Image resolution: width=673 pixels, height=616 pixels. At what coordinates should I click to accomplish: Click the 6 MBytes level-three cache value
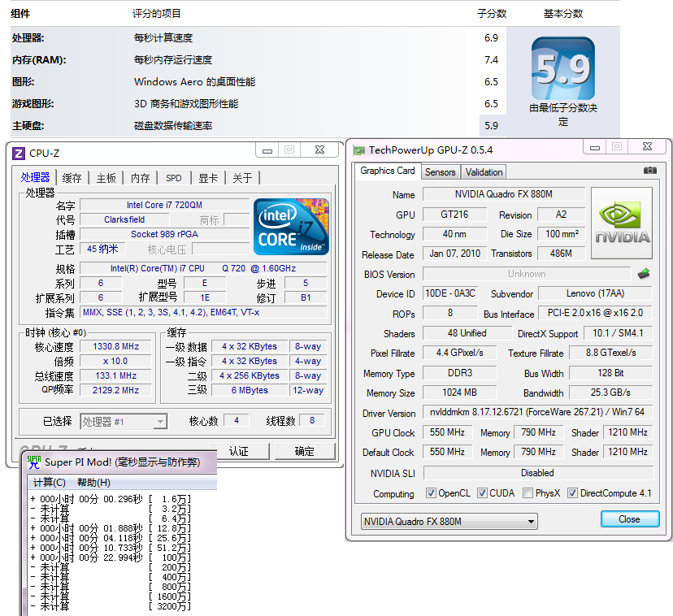pyautogui.click(x=250, y=390)
